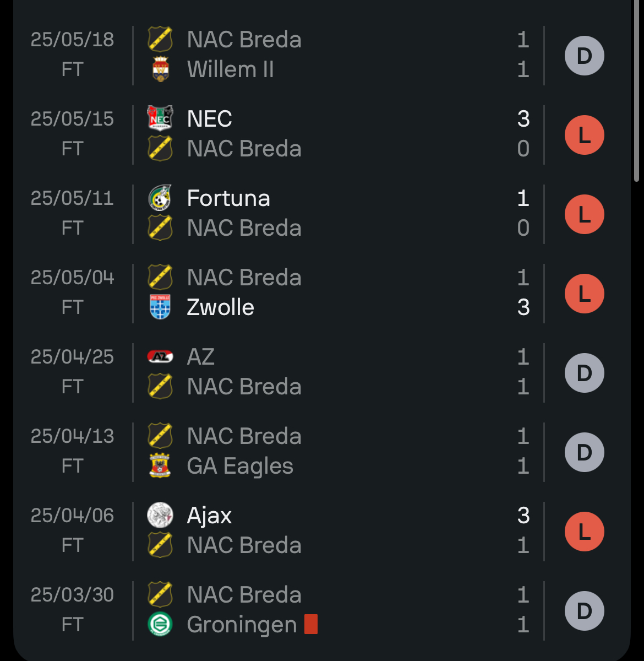This screenshot has height=661, width=644.
Task: Click the GA Eagles club crest
Action: click(160, 466)
